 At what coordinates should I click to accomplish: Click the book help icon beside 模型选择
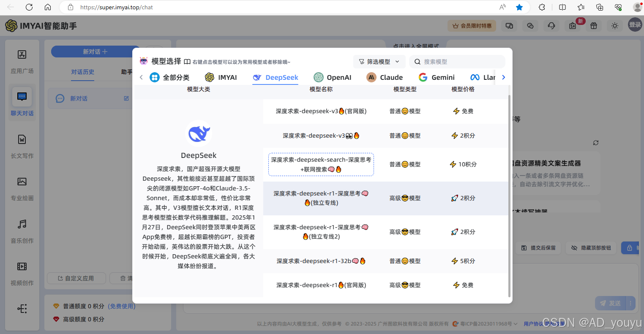click(187, 62)
